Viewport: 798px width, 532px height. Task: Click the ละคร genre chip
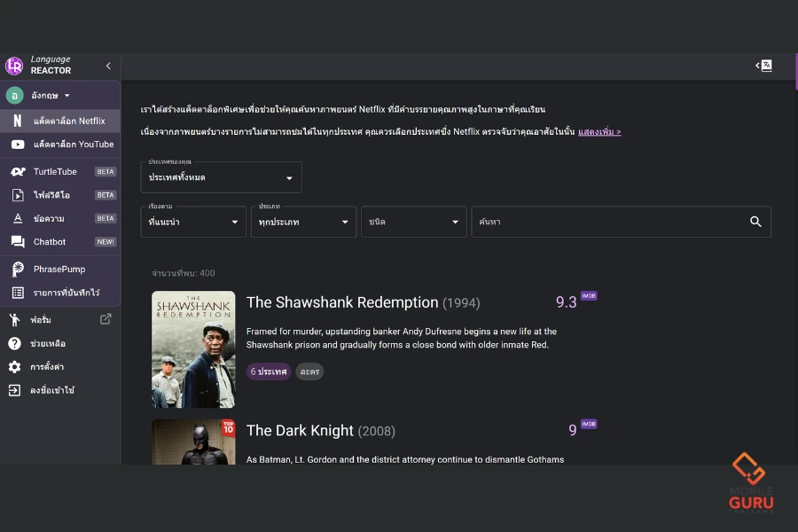309,372
